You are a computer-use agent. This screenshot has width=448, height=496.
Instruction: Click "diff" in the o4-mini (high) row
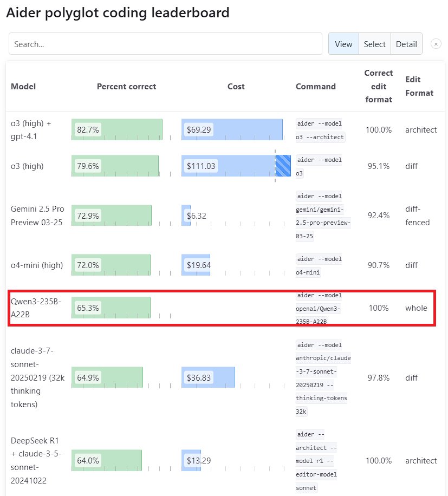(411, 265)
